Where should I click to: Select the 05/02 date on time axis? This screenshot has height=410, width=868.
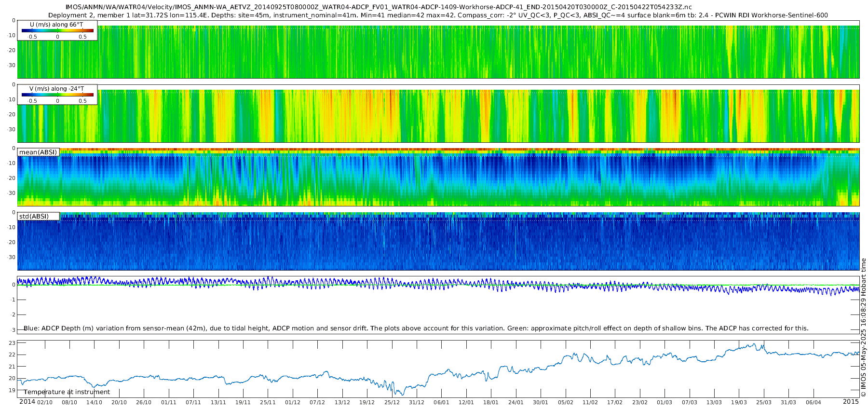[565, 402]
